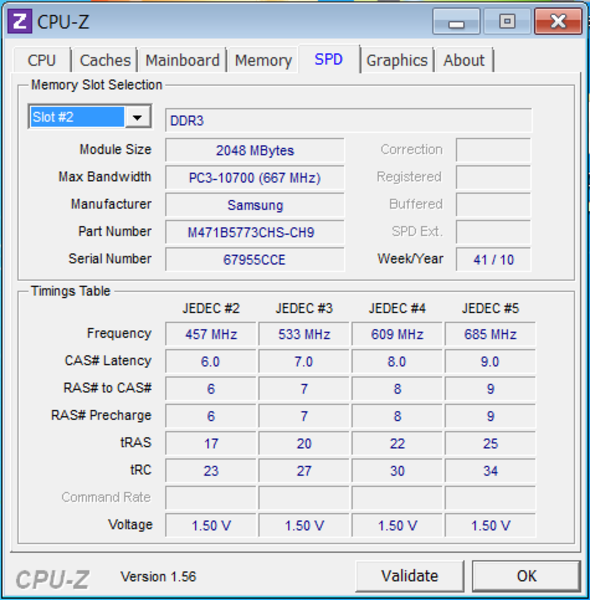Click the DDR3 memory type field
Viewport: 590px width, 600px height.
pos(348,121)
